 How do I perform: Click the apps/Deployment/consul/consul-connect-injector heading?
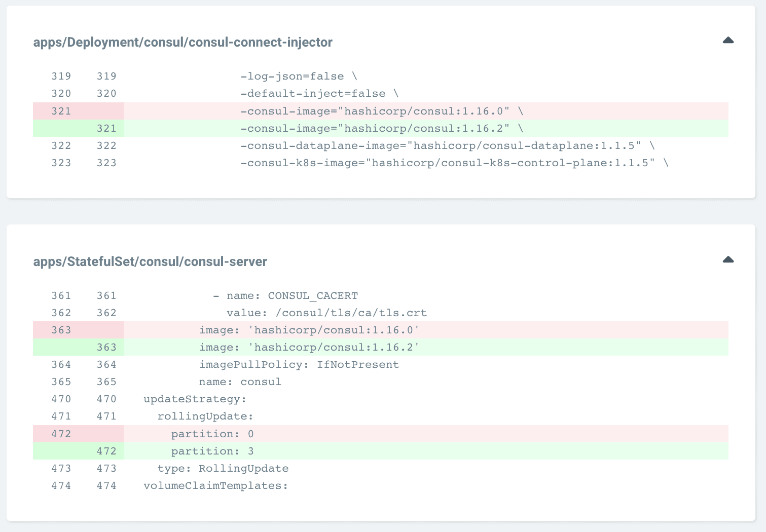point(183,42)
